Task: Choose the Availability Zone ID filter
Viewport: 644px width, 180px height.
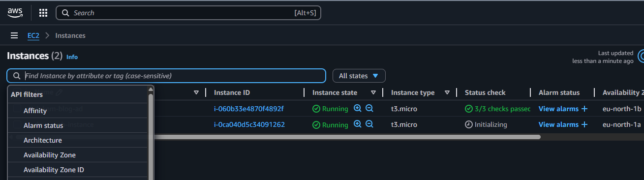Action: coord(77,170)
